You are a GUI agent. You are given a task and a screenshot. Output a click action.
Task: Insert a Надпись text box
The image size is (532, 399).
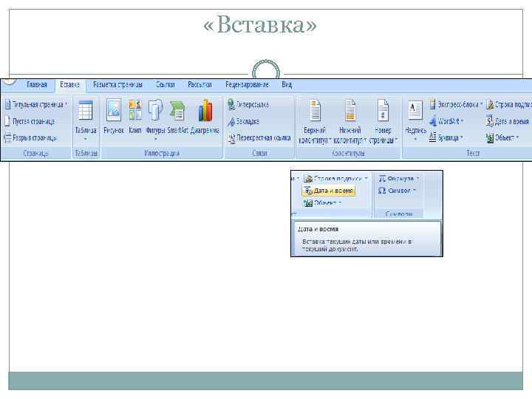pos(415,120)
